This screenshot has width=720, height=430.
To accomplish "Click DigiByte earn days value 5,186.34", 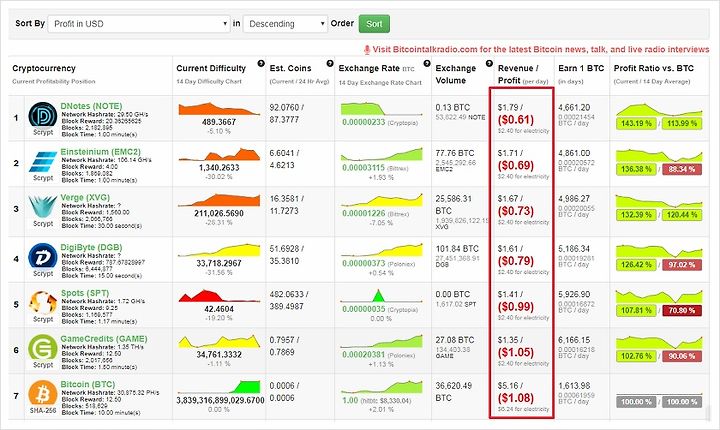I will tap(574, 249).
